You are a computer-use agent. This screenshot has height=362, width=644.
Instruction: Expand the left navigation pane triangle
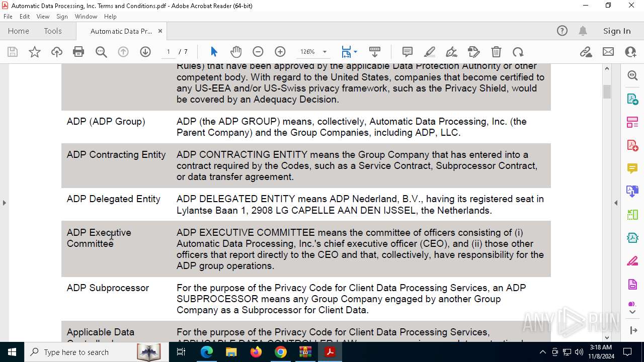5,203
